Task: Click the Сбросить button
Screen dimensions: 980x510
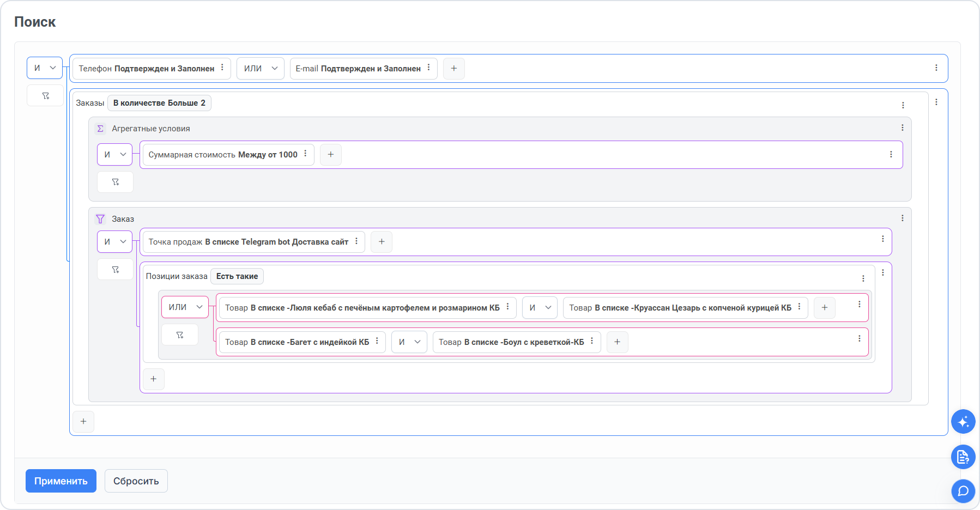Action: point(136,481)
